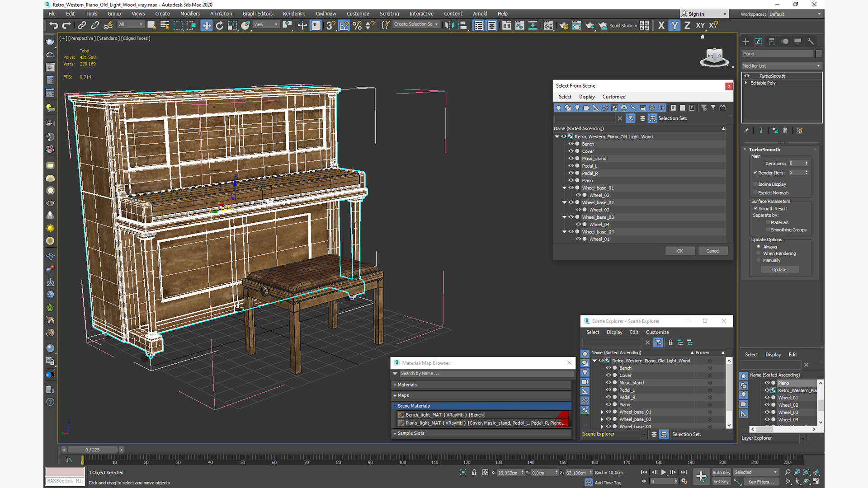The width and height of the screenshot is (868, 488).
Task: Click the TurboSmooth Update button
Action: click(x=779, y=270)
